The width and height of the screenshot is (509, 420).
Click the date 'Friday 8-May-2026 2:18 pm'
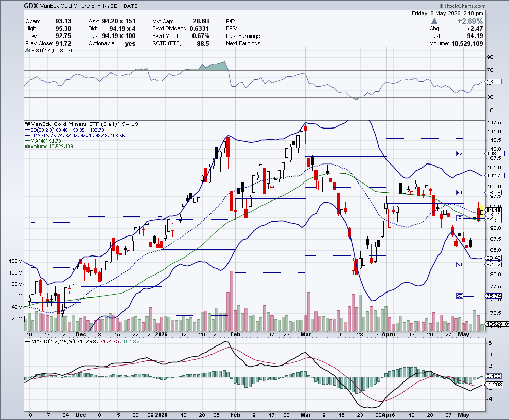[x=447, y=13]
